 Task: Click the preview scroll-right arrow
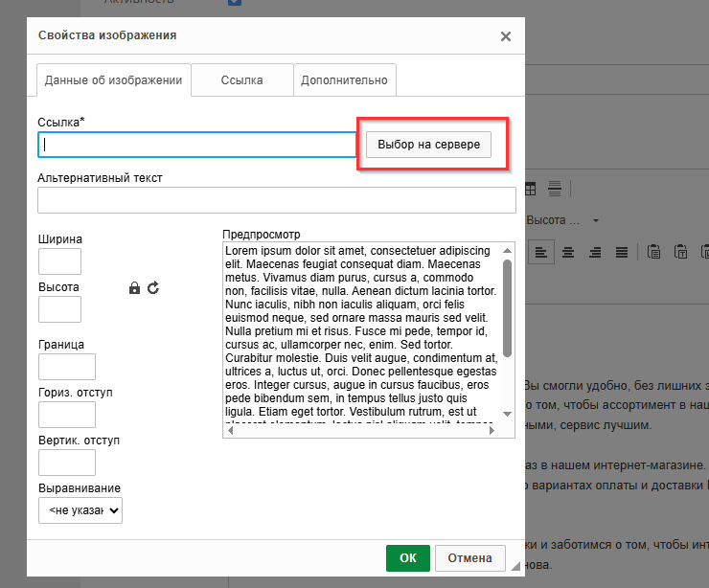(493, 431)
